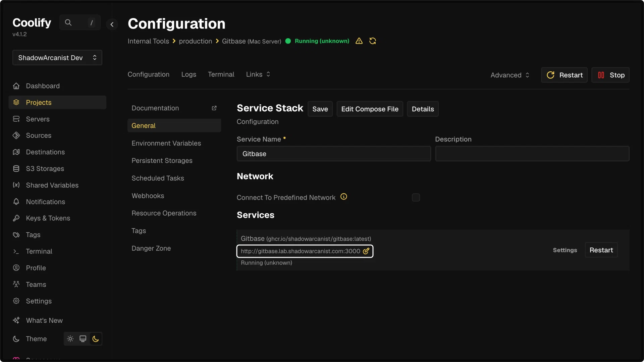
Task: Click the Theme moon icon beside label
Action: point(16,339)
